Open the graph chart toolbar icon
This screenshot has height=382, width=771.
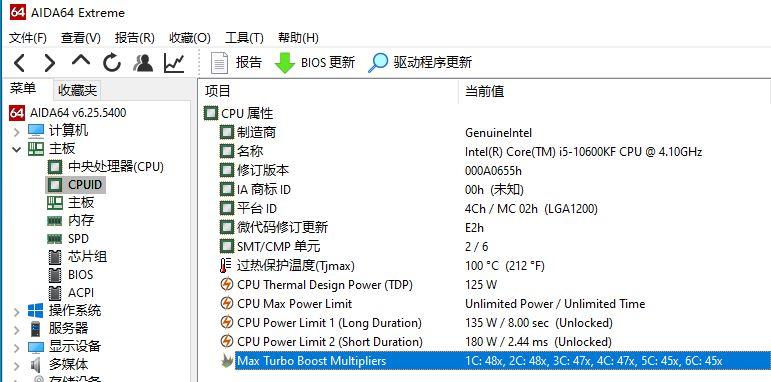(x=174, y=63)
